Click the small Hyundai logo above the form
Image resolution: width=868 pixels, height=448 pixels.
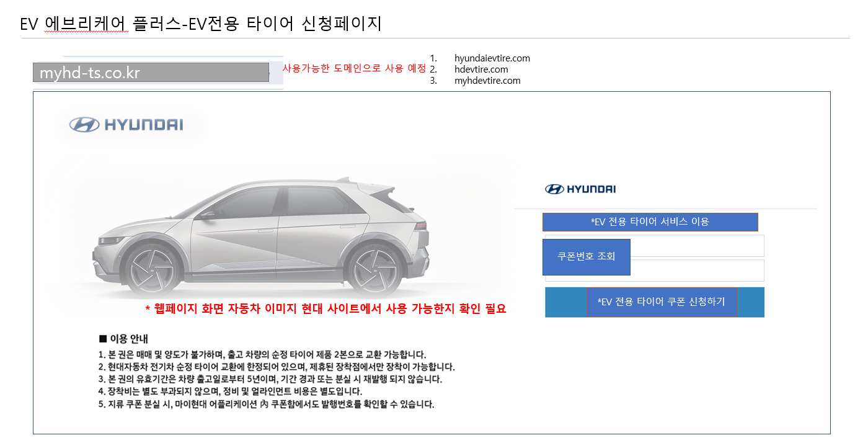click(x=580, y=189)
